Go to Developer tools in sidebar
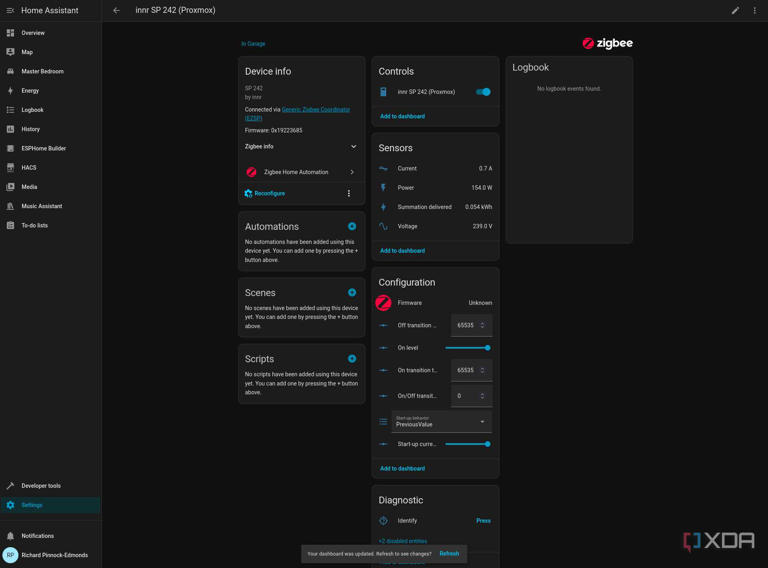The width and height of the screenshot is (768, 568). tap(41, 486)
